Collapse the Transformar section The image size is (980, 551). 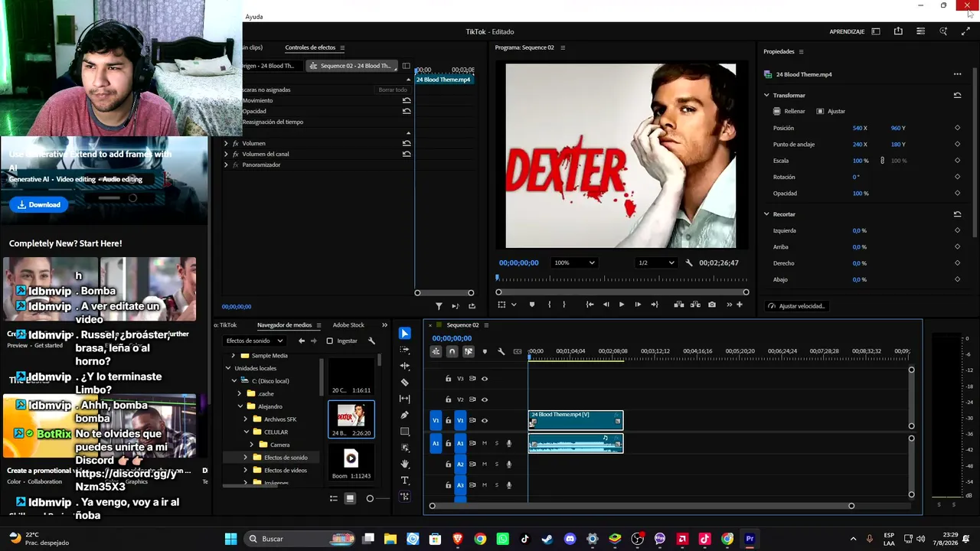coord(766,95)
